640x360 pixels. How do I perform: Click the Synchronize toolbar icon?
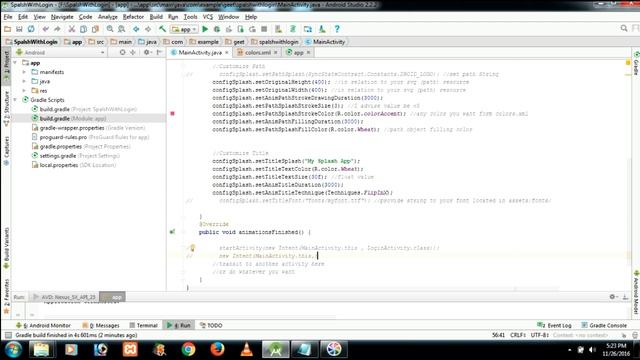pos(31,29)
